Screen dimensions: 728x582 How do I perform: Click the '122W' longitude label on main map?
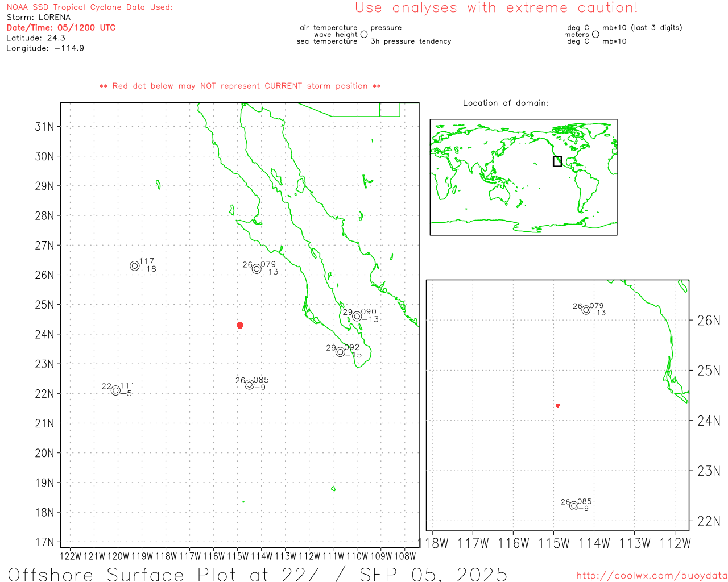pos(71,556)
